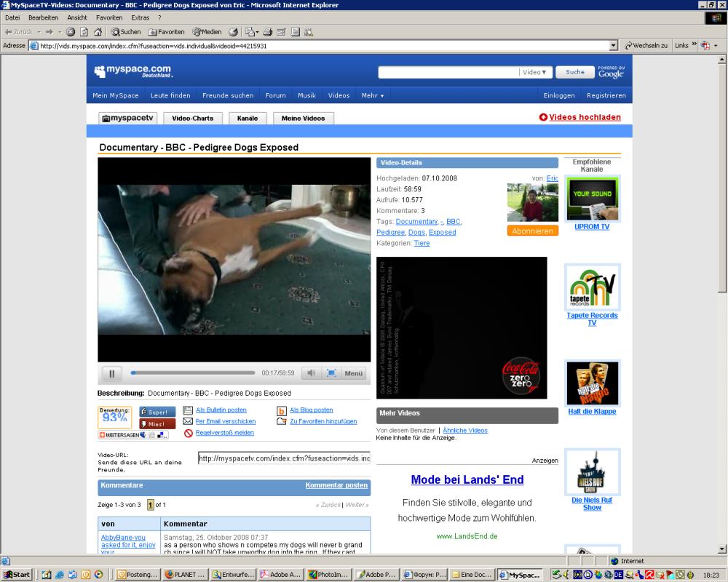
Task: Click the Regelverstoß melden link
Action: point(224,433)
